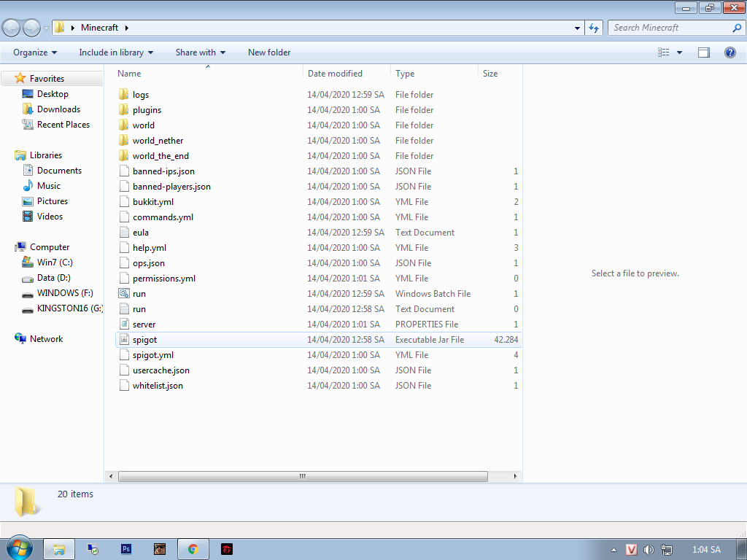Click the horizontal scrollbar thumb

pos(303,476)
